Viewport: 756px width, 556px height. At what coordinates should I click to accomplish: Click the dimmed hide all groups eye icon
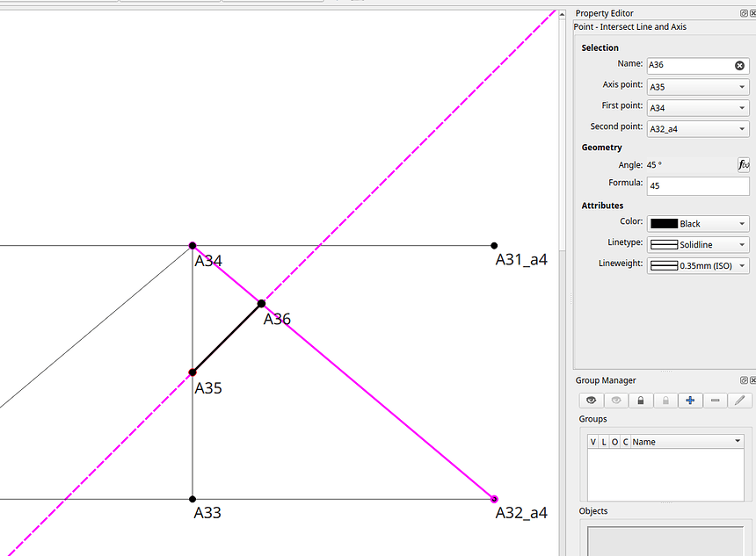615,401
